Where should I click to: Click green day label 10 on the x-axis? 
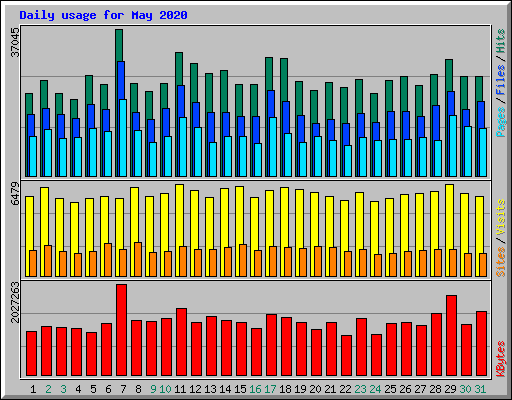pos(165,389)
